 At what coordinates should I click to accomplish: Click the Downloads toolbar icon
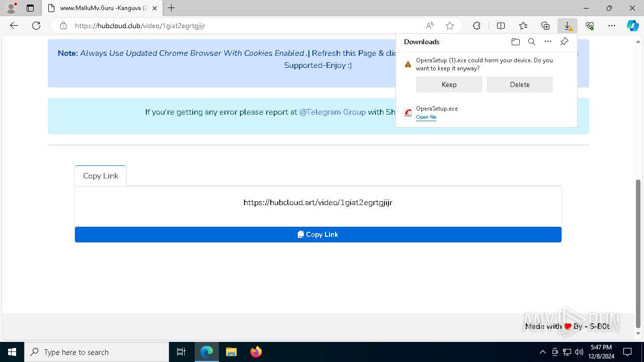click(568, 26)
